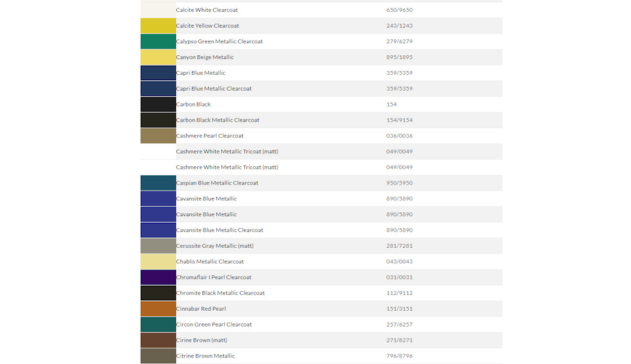This screenshot has height=364, width=631.
Task: Select the Circon Green Pearl Clearcoat swatch
Action: 158,324
